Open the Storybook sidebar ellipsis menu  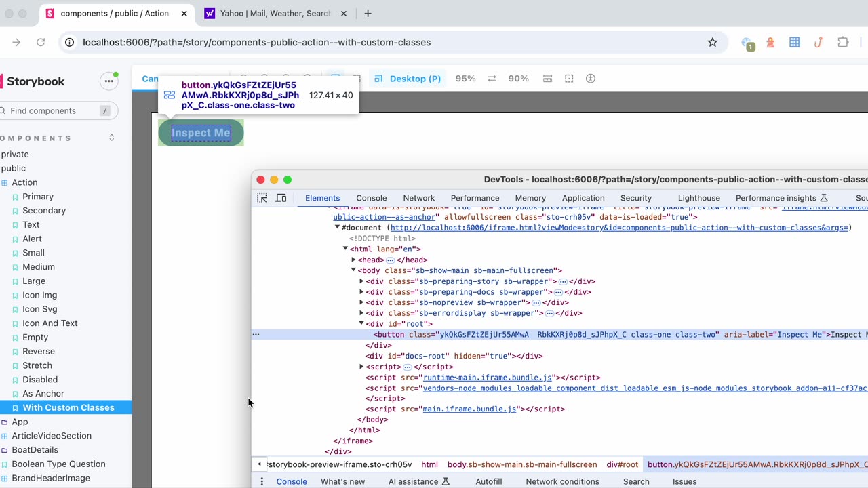(108, 81)
